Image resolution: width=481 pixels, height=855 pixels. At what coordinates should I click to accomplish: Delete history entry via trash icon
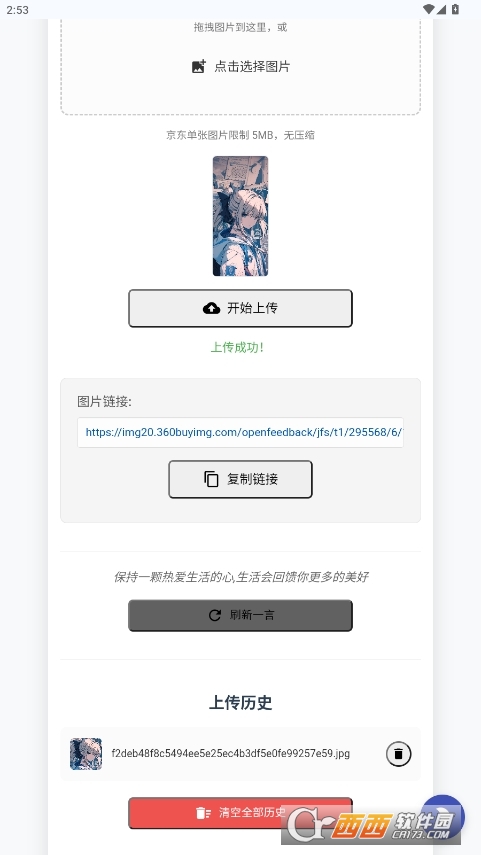[x=399, y=754]
